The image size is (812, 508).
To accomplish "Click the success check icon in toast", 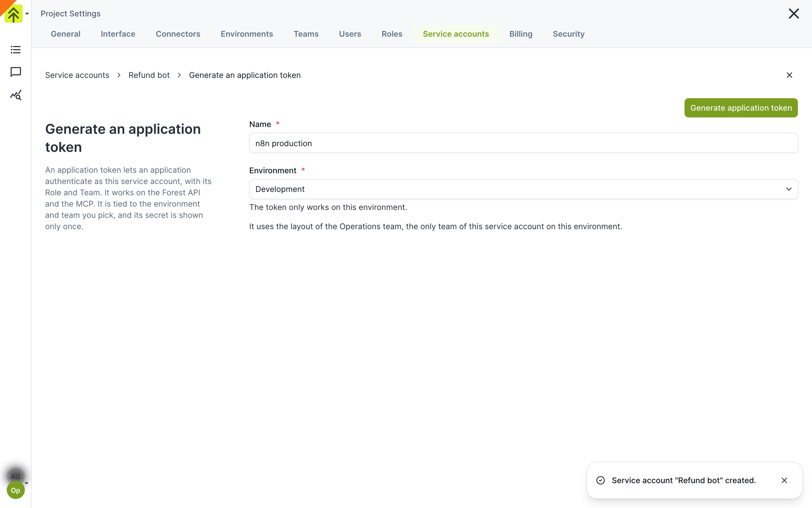I will [600, 480].
